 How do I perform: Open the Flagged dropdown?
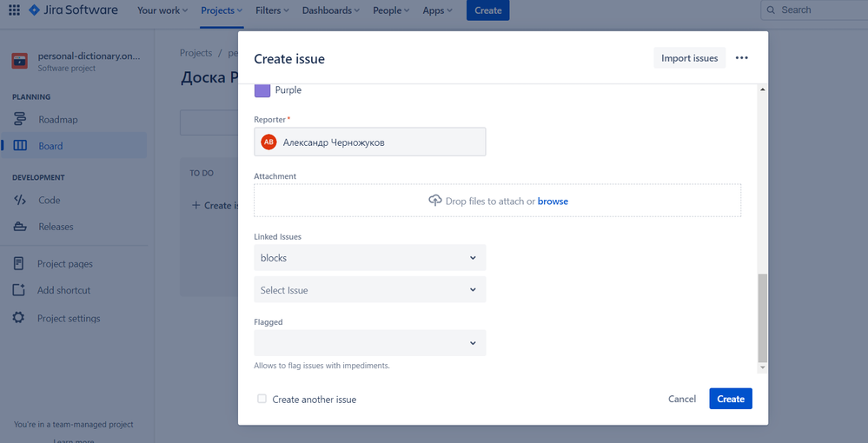click(370, 343)
